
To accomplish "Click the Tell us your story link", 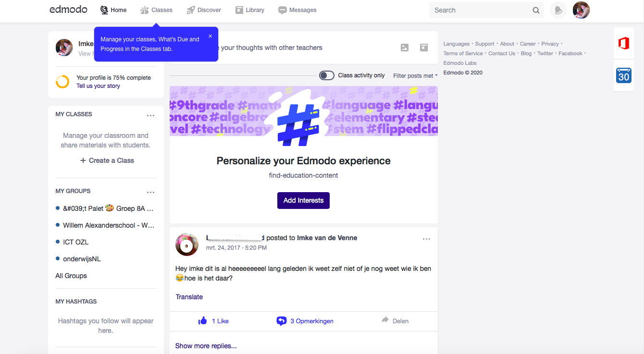I will 98,86.
